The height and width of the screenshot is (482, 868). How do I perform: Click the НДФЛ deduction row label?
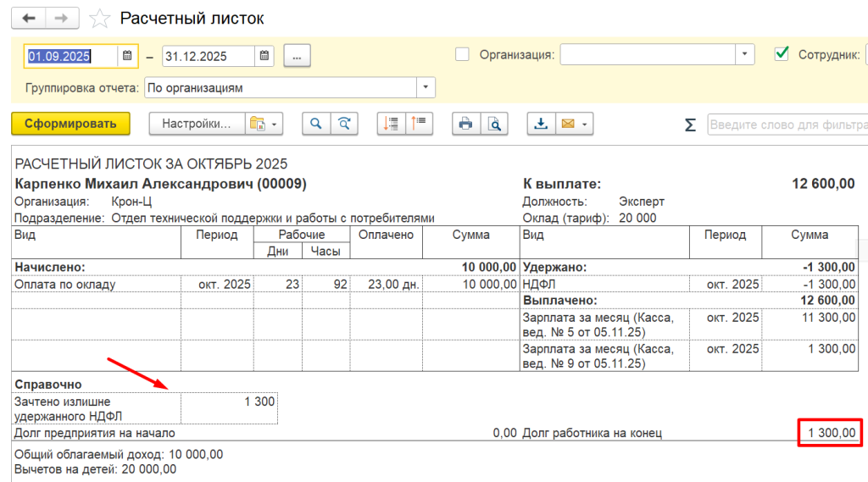click(x=538, y=284)
